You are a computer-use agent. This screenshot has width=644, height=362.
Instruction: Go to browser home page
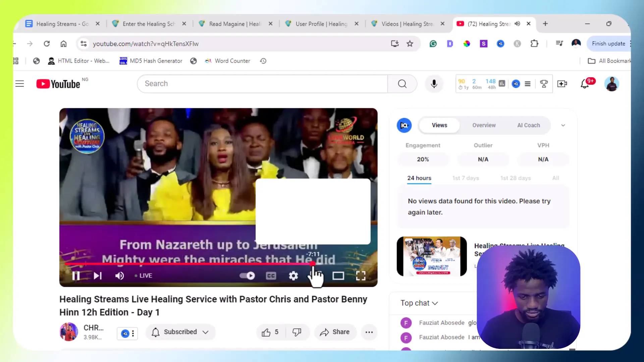click(63, 44)
